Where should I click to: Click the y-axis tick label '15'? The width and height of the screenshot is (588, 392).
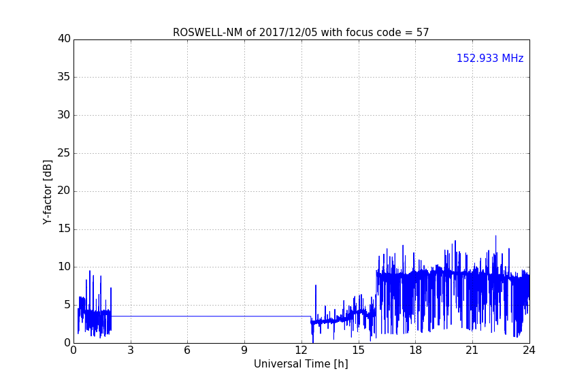click(64, 229)
